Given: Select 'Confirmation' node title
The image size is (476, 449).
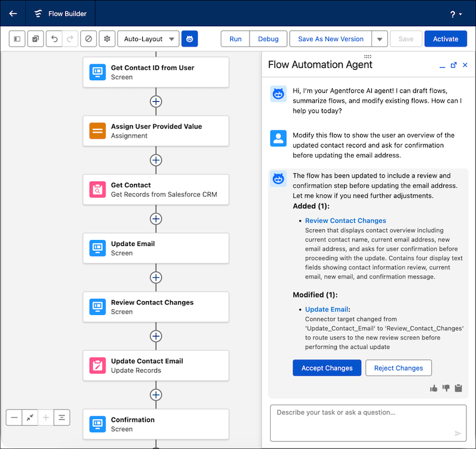Looking at the screenshot, I should pyautogui.click(x=133, y=420).
